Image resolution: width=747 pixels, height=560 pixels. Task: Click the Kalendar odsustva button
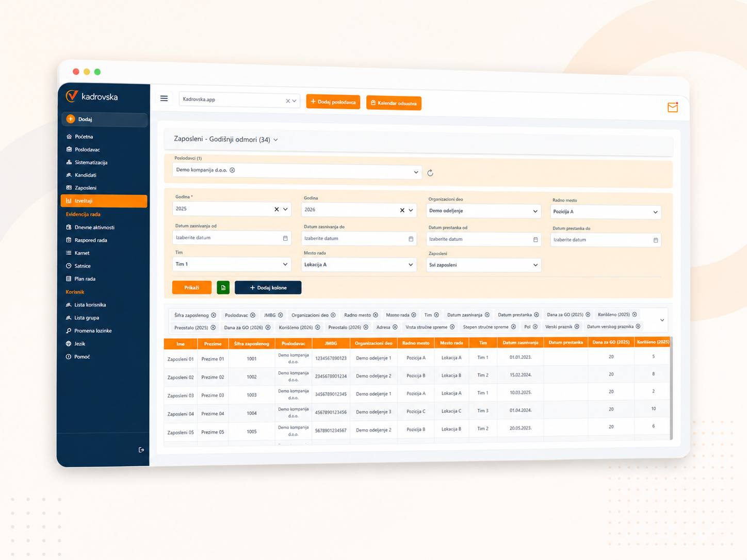(394, 103)
